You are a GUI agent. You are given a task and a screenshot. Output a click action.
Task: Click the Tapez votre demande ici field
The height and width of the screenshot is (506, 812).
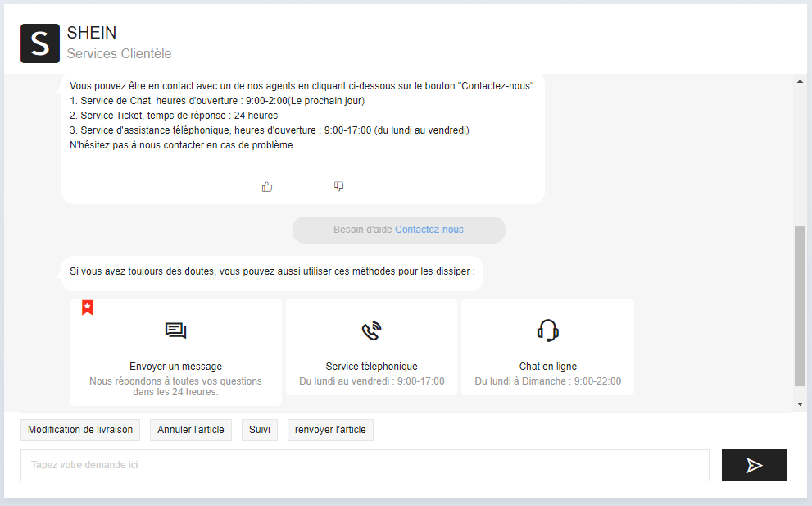click(x=365, y=465)
